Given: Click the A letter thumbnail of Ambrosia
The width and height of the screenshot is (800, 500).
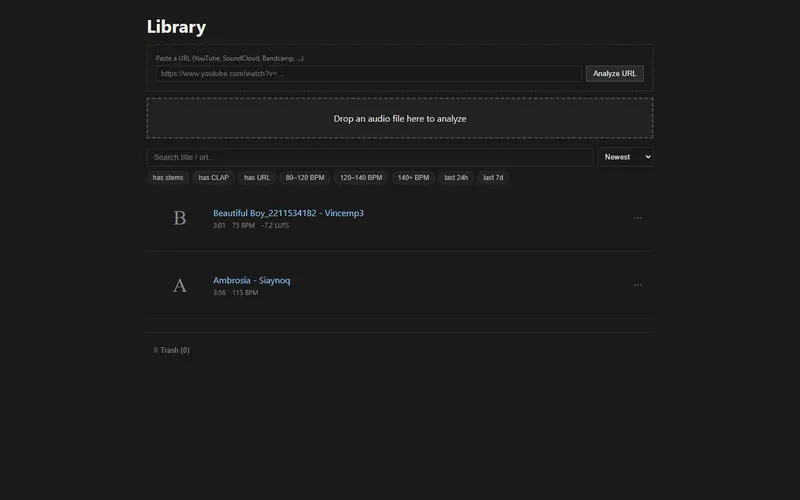Looking at the screenshot, I should 180,285.
